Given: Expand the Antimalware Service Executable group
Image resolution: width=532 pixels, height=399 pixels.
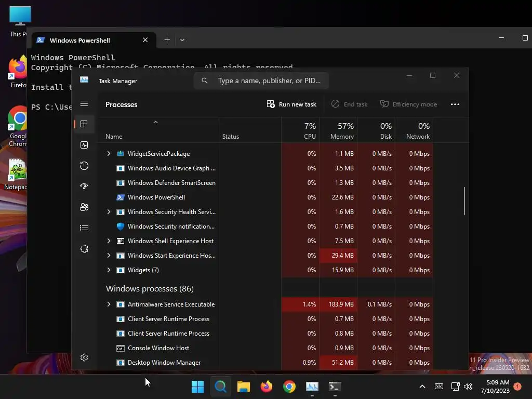Looking at the screenshot, I should pyautogui.click(x=109, y=304).
